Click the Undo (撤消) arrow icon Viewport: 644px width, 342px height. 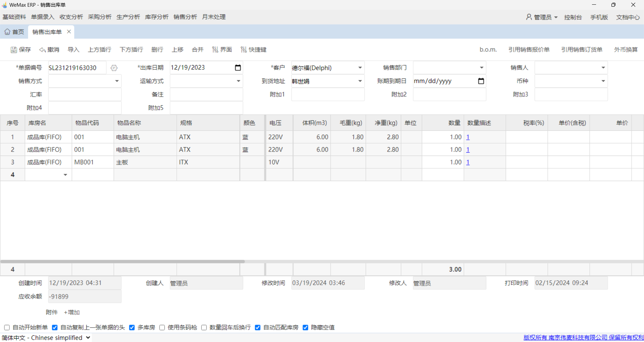point(42,50)
